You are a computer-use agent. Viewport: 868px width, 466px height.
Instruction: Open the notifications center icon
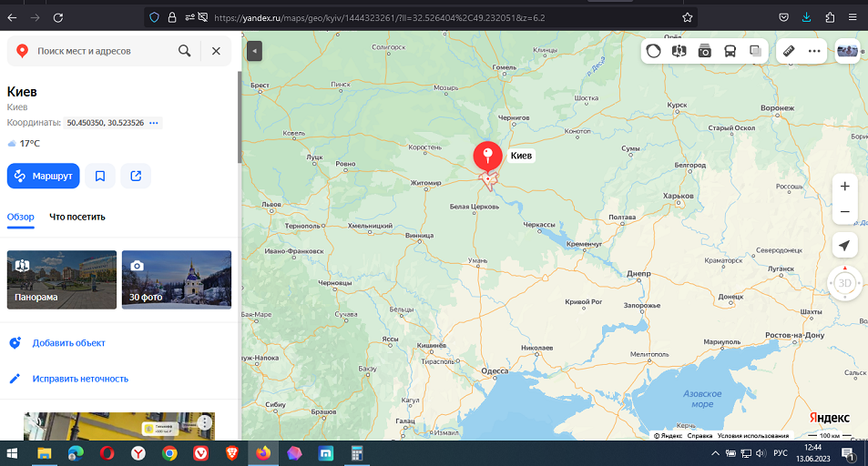848,454
